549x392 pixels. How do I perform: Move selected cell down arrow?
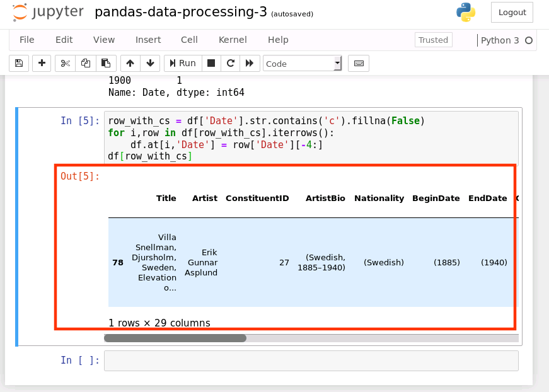pos(150,64)
